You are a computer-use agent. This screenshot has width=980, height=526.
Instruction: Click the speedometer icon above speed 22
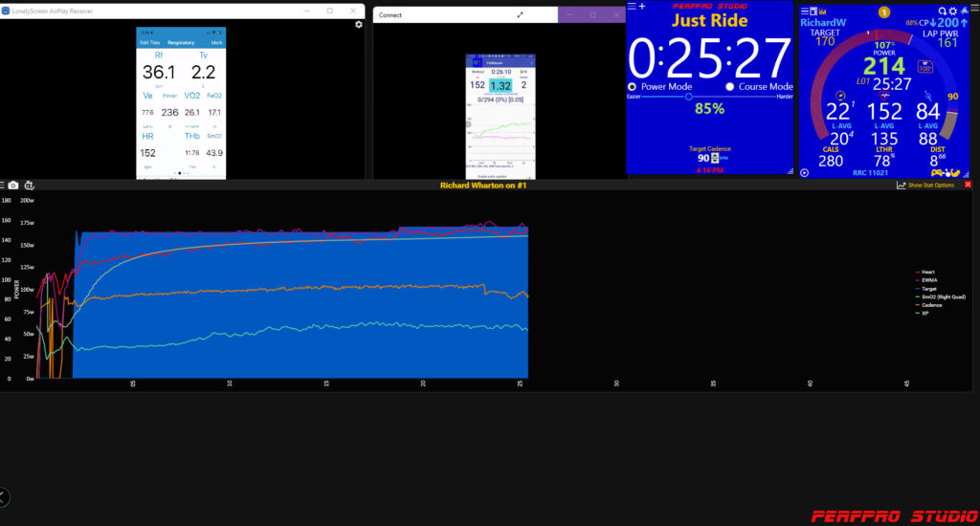click(x=840, y=96)
